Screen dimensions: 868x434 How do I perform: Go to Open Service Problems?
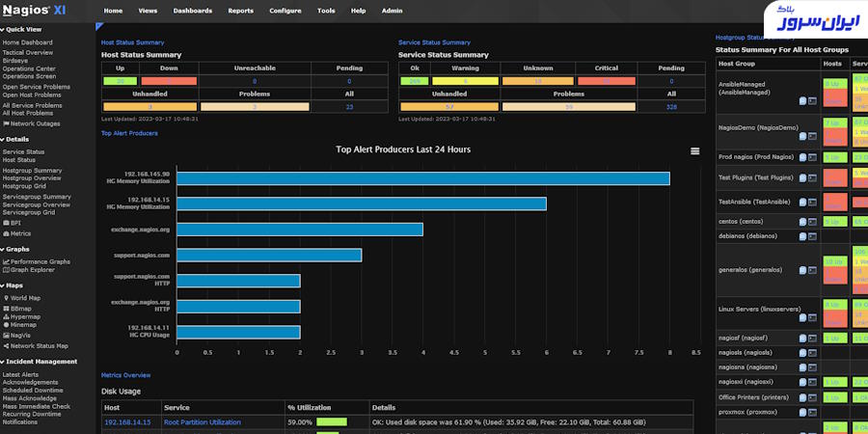[37, 87]
